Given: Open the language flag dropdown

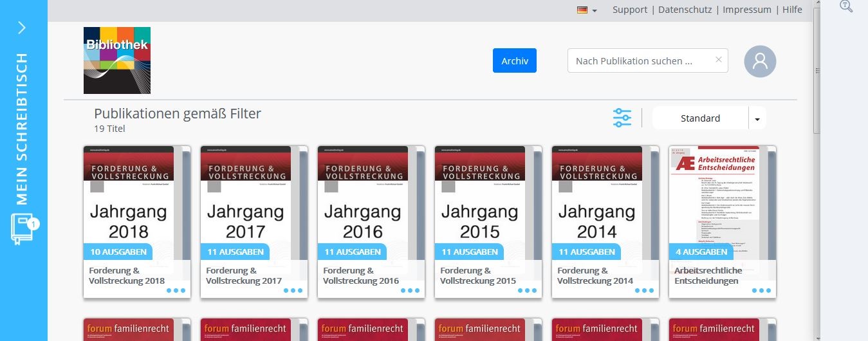Looking at the screenshot, I should [587, 10].
